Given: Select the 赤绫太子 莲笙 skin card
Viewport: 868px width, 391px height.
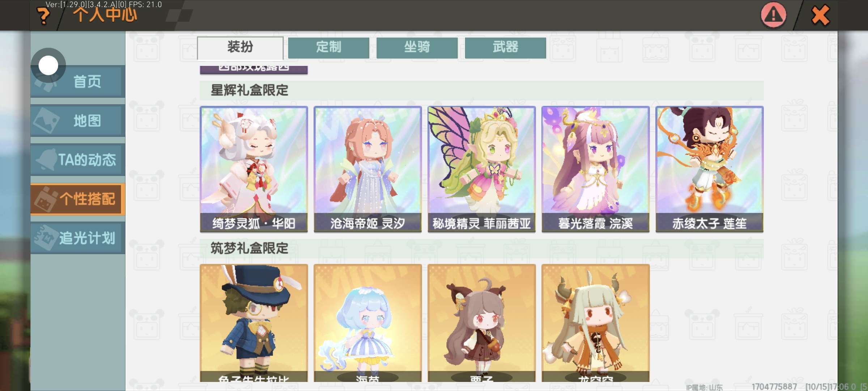Looking at the screenshot, I should [710, 169].
